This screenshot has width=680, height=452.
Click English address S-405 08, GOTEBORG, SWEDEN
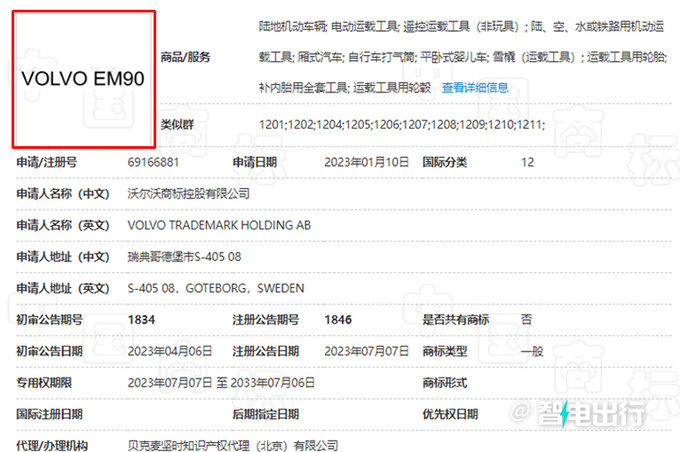[216, 288]
